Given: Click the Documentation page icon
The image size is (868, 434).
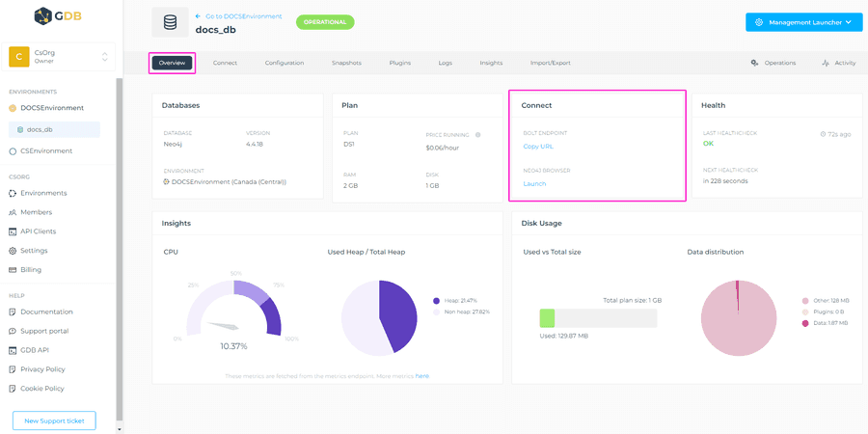Looking at the screenshot, I should [x=13, y=312].
